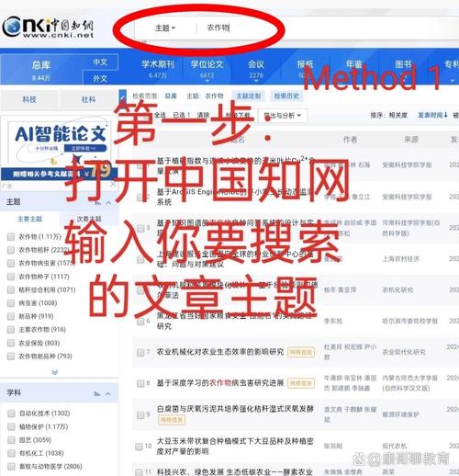Viewport: 459px width, 476px height.
Task: Select result 7 checkbox
Action: 140,353
